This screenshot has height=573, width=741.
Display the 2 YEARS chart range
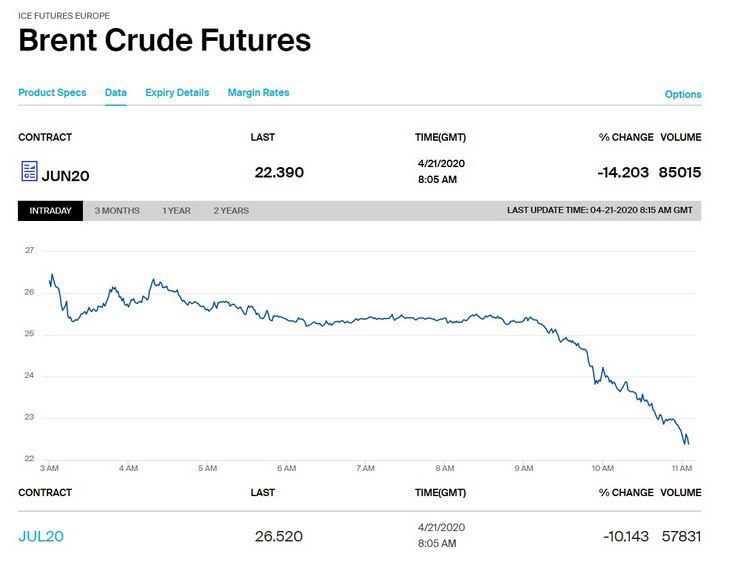pos(231,211)
